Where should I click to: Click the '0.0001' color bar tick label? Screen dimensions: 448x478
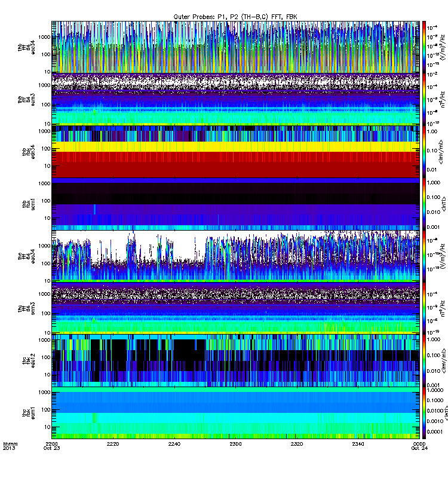point(435,431)
